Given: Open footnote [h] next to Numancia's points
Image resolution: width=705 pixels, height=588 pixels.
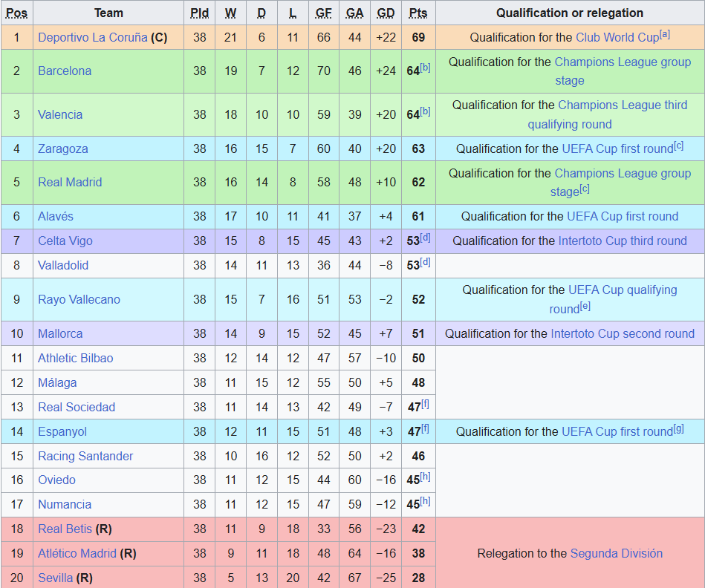Looking at the screenshot, I should [x=426, y=501].
